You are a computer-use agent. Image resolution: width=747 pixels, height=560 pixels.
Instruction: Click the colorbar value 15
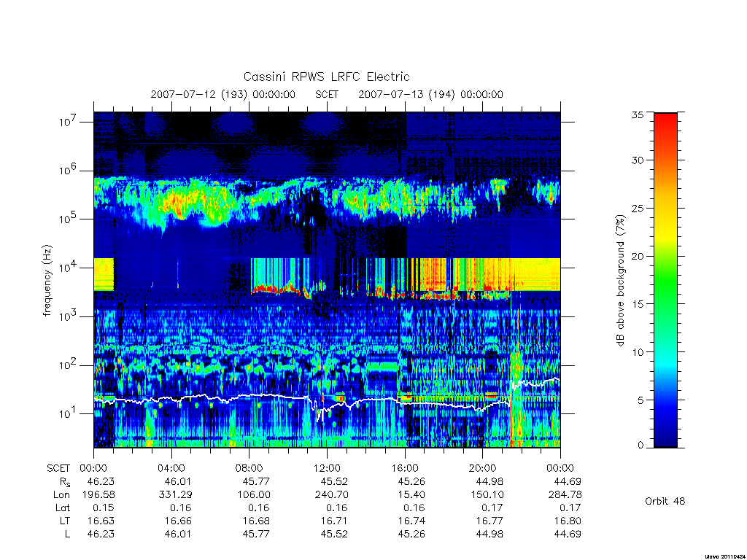[638, 303]
